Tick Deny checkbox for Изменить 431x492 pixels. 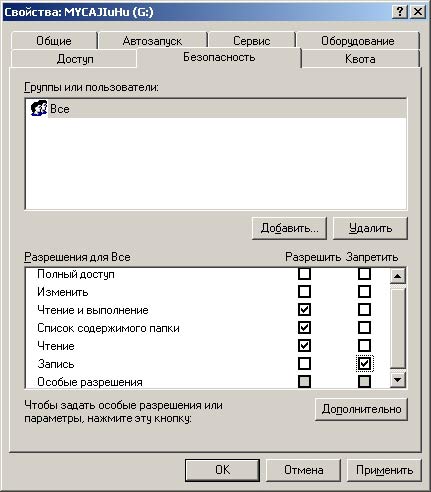tap(364, 292)
